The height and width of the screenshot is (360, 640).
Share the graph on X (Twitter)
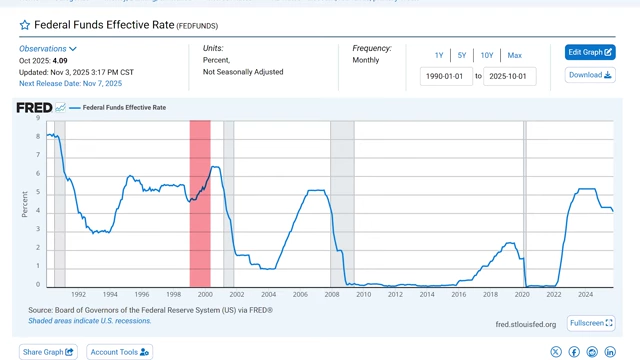click(556, 352)
